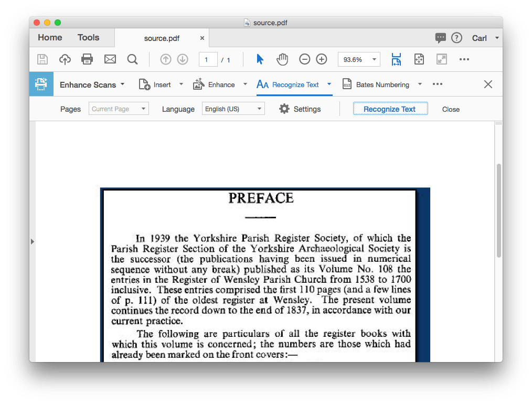This screenshot has width=532, height=404.
Task: Click the Print document icon
Action: [x=87, y=59]
